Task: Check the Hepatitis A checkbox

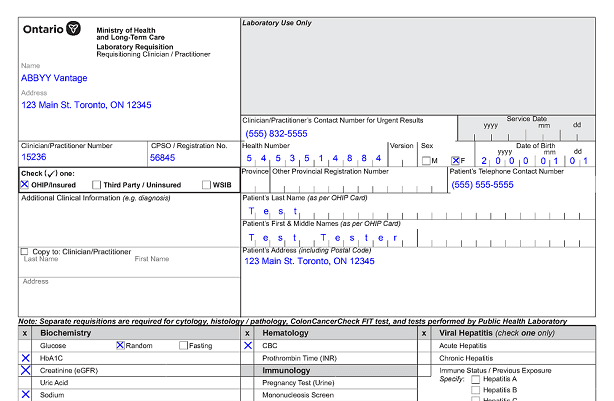Action: 475,379
